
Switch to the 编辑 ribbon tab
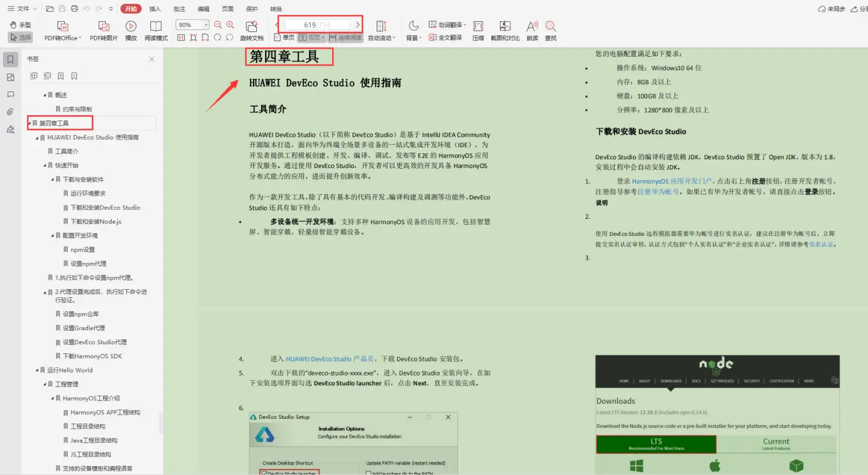204,9
